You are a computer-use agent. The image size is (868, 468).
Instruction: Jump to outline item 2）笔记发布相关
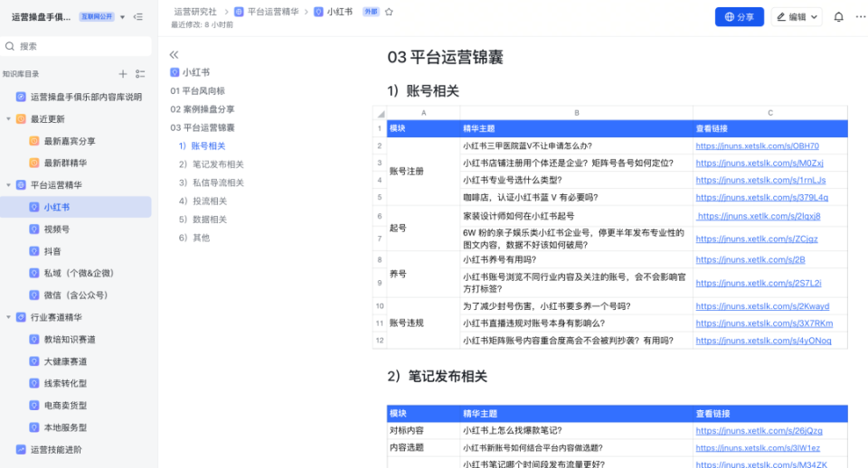tap(211, 164)
